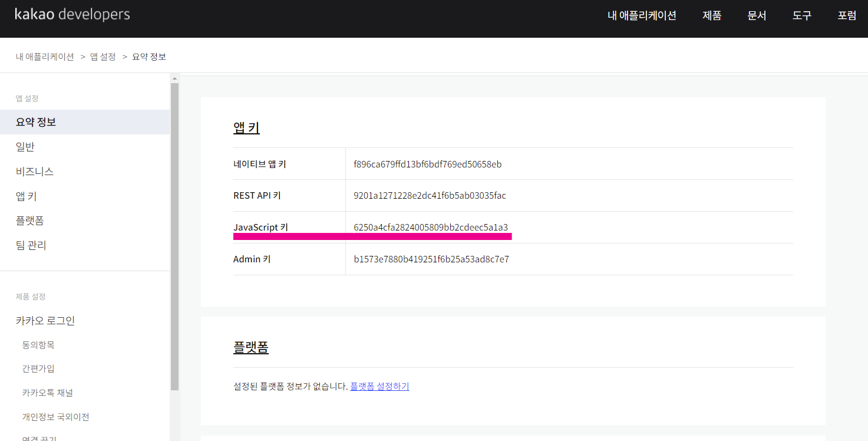Click the REST API 키 label

257,196
